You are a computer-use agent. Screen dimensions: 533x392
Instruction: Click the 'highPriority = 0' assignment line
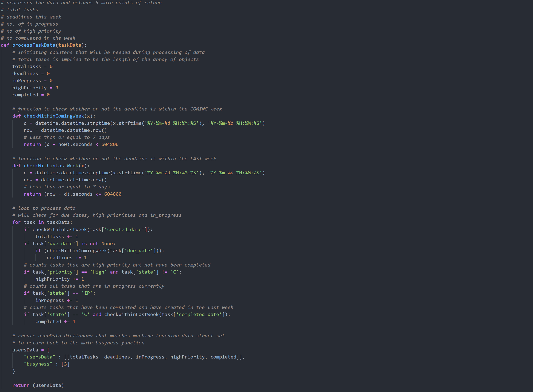(x=35, y=88)
